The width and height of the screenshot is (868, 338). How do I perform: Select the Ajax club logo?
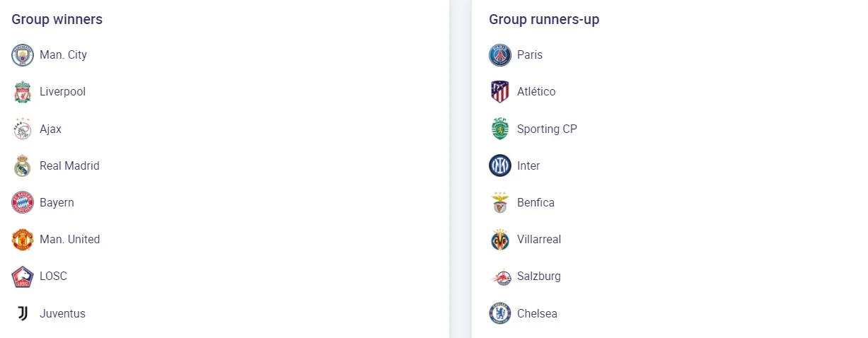tap(23, 129)
